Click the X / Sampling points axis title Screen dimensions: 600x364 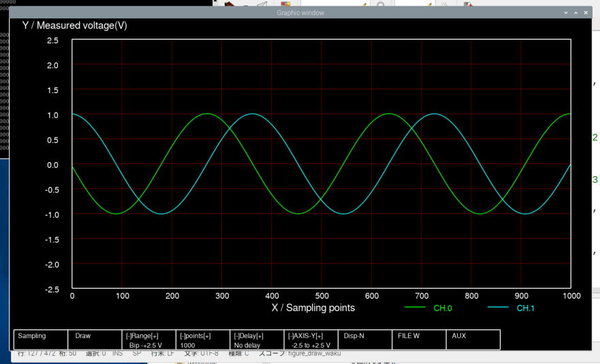[313, 308]
